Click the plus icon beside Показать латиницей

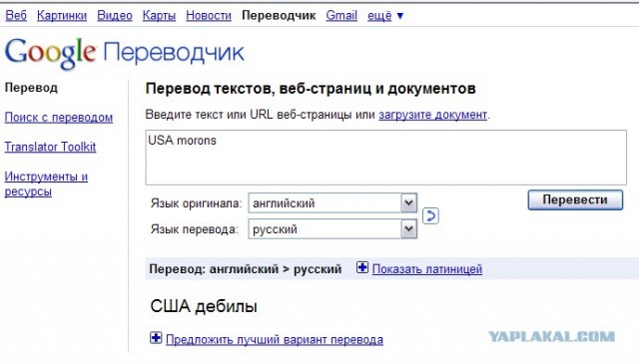click(x=361, y=267)
